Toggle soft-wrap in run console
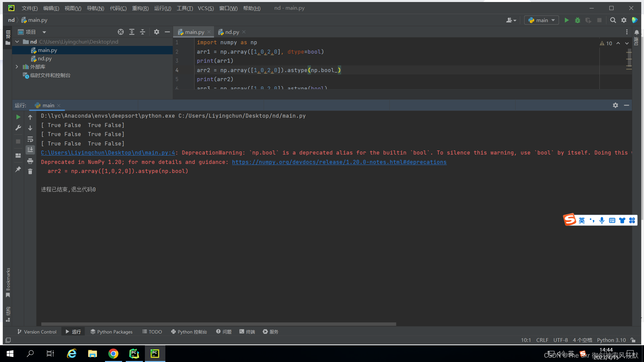Viewport: 644px width, 362px height. tap(30, 139)
